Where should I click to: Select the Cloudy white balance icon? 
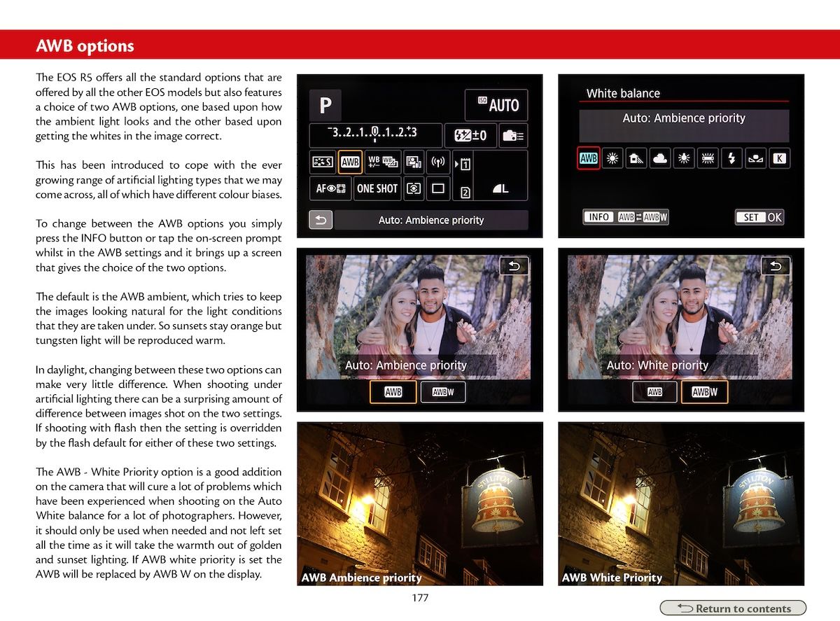[x=660, y=158]
